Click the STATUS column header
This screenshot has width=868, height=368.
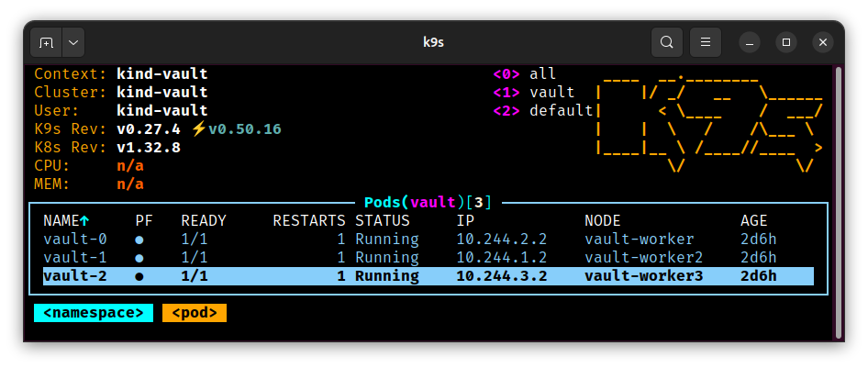pos(383,221)
